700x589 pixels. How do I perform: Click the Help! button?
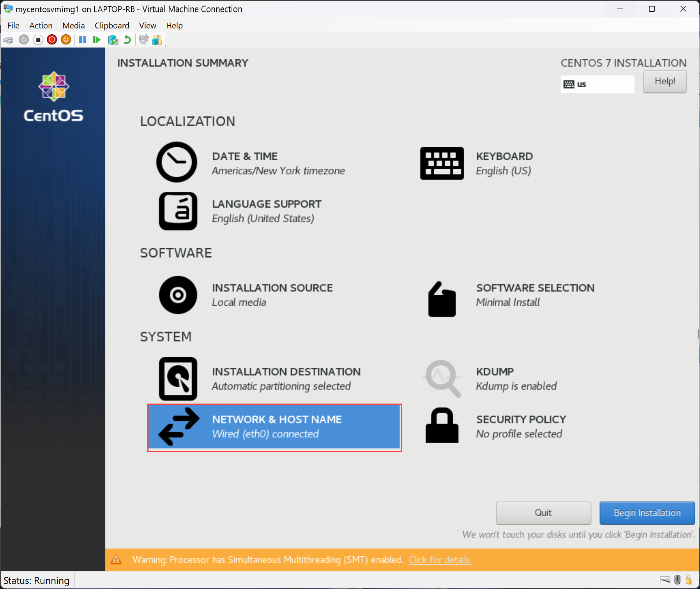click(665, 81)
